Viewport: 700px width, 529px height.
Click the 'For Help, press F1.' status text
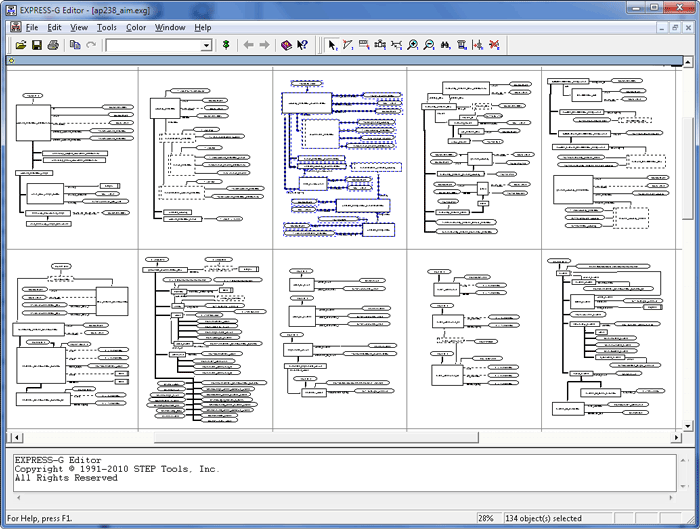click(39, 518)
